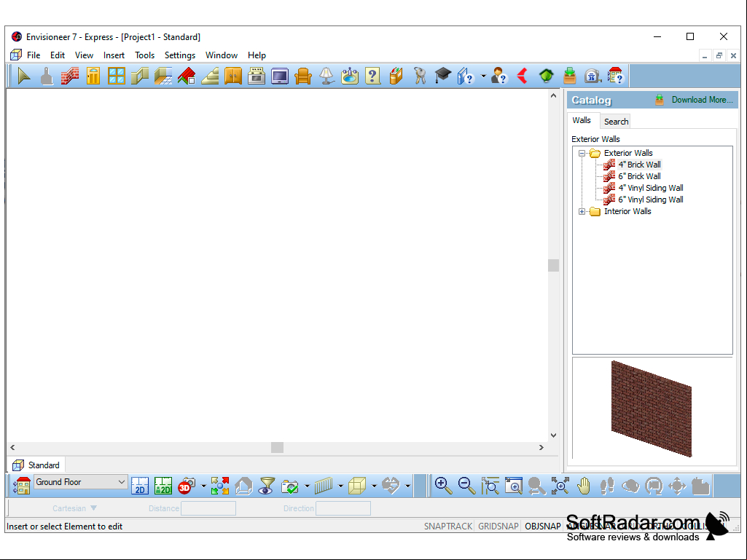Toggle OBJSNAP in the status bar
The height and width of the screenshot is (560, 747).
(543, 527)
